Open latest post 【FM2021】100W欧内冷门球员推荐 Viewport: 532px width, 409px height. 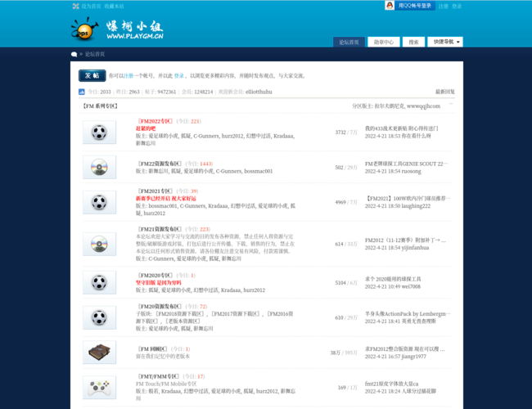408,199
